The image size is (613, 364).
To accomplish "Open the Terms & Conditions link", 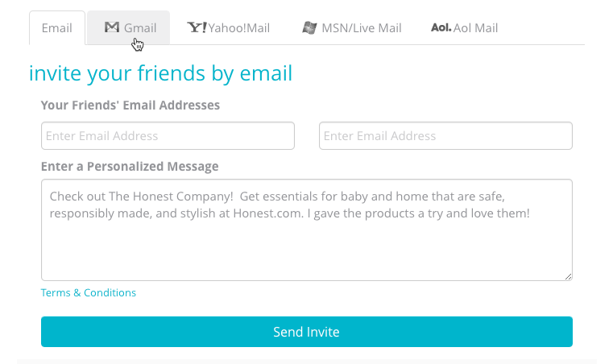I will pyautogui.click(x=89, y=292).
